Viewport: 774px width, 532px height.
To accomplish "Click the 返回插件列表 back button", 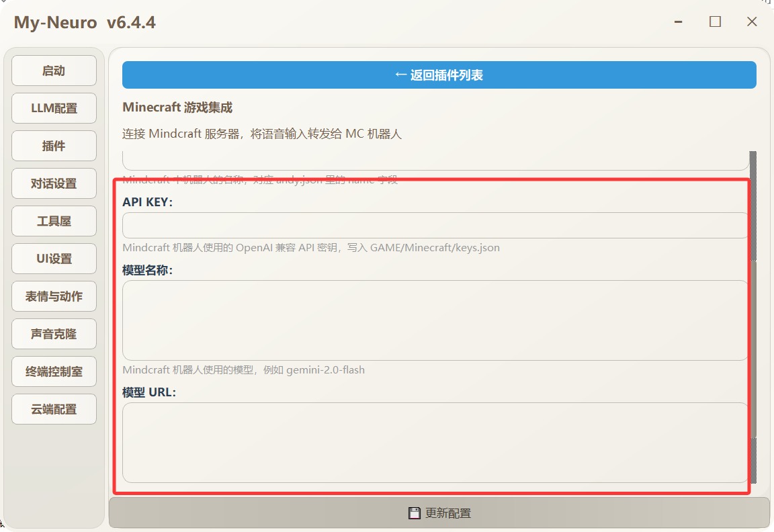I will pos(439,75).
